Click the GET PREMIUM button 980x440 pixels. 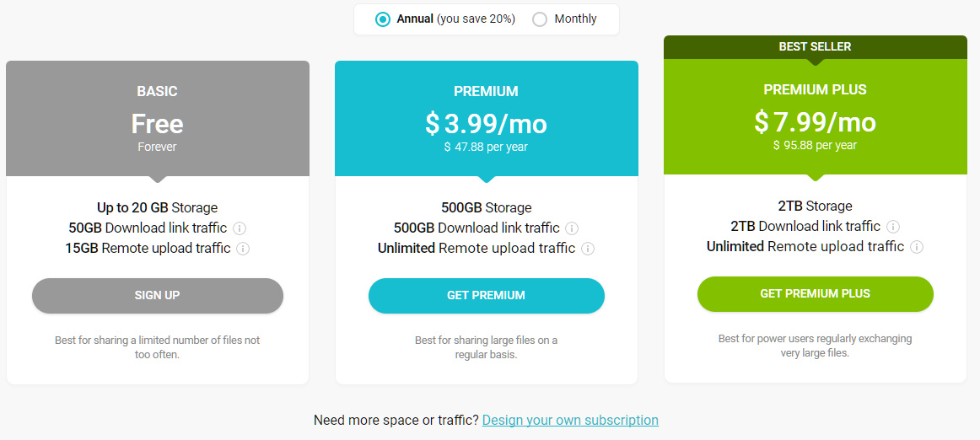[486, 296]
